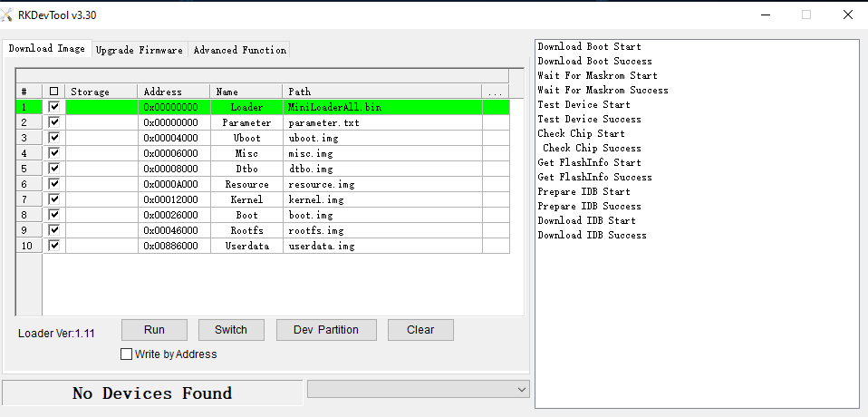868x417 pixels.
Task: Open the device selection dropdown
Action: [419, 389]
